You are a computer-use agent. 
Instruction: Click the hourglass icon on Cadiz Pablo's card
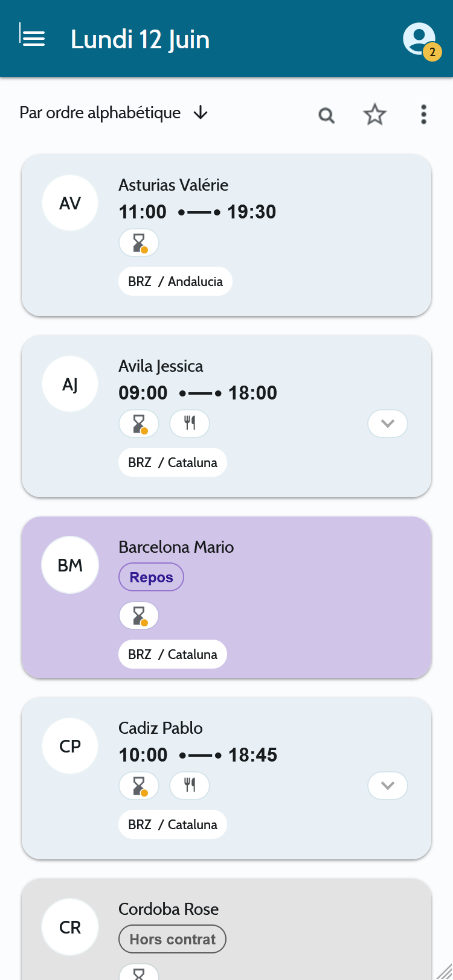139,786
